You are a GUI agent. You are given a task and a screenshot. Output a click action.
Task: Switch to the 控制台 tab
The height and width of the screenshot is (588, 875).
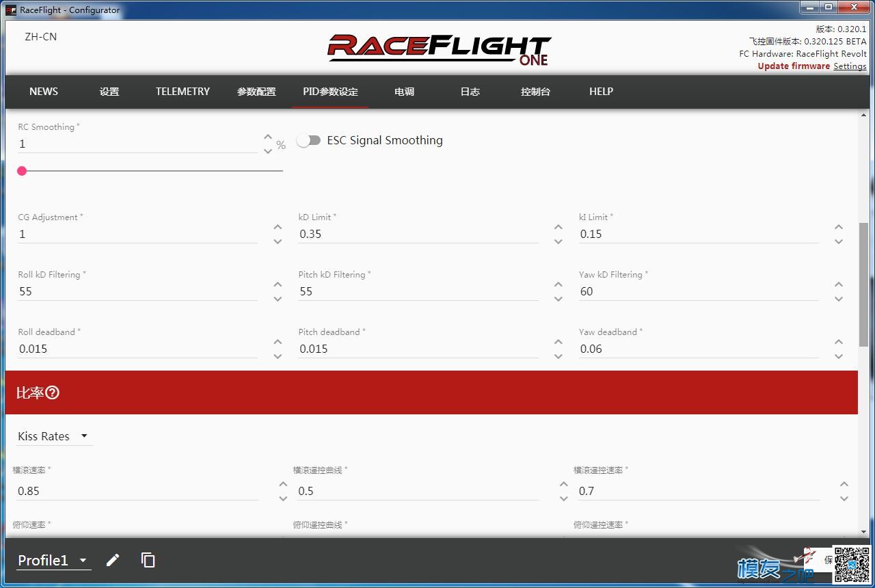click(x=535, y=92)
